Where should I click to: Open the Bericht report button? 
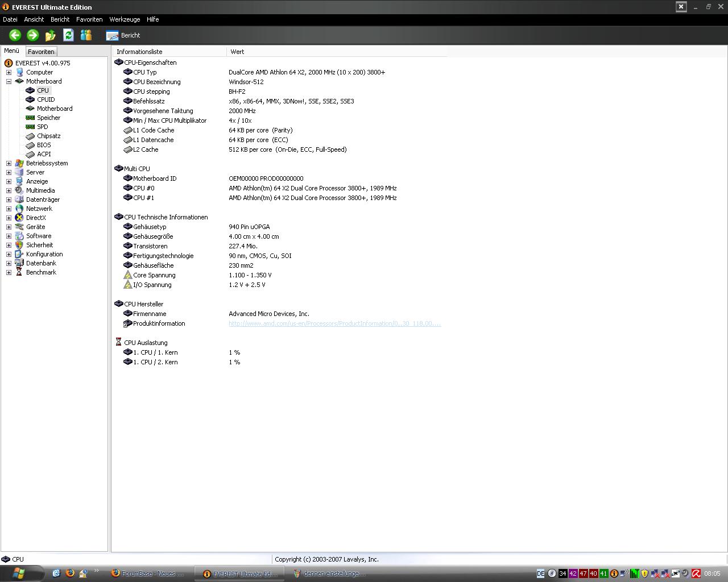point(123,35)
